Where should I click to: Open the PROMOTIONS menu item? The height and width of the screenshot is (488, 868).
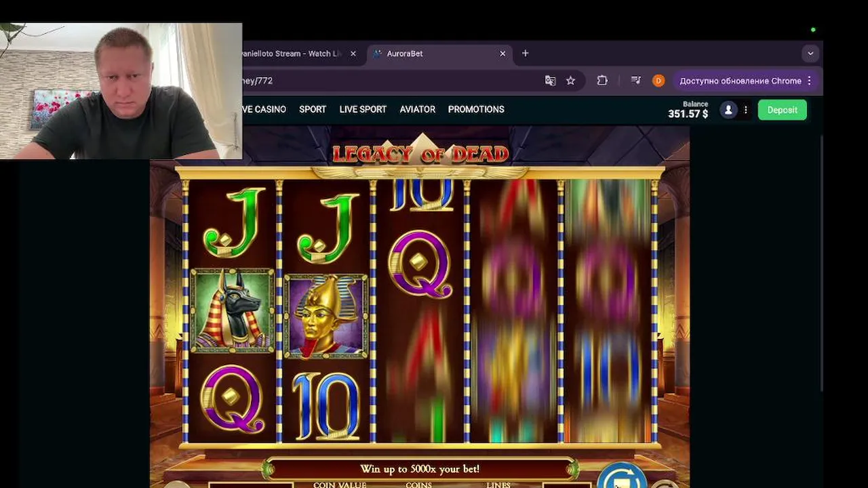coord(476,109)
